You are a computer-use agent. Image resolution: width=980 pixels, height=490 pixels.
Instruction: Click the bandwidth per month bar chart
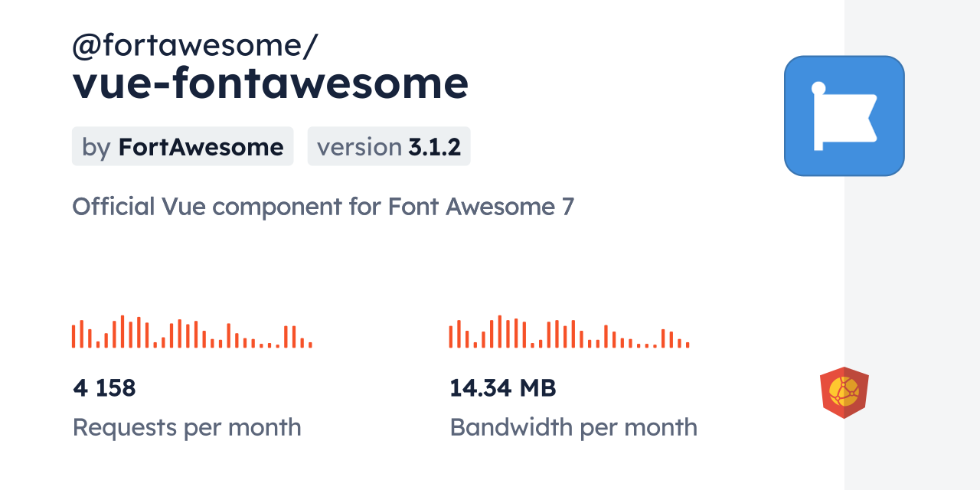pyautogui.click(x=569, y=332)
